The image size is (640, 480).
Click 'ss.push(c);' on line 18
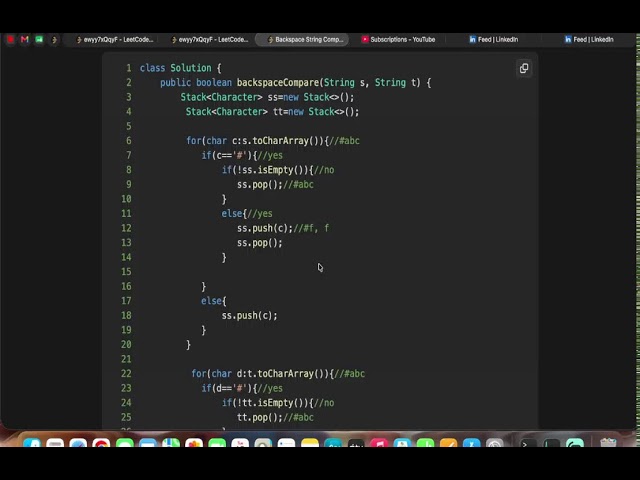tap(249, 316)
